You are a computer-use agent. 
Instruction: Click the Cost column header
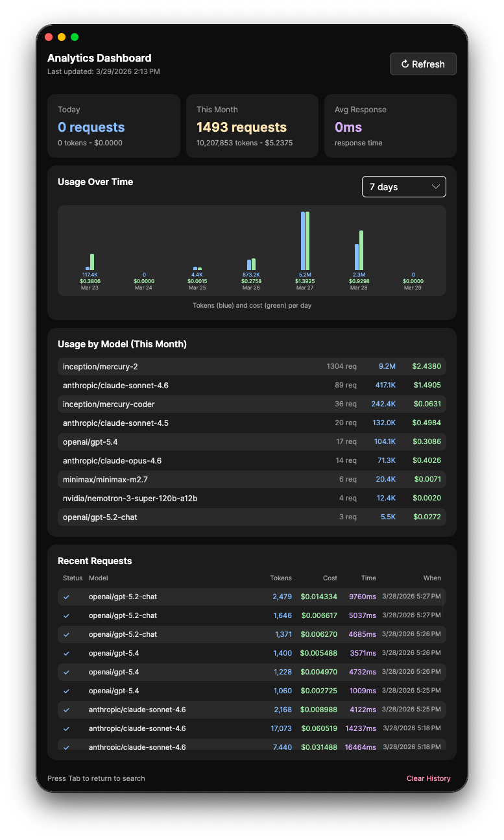click(x=330, y=578)
